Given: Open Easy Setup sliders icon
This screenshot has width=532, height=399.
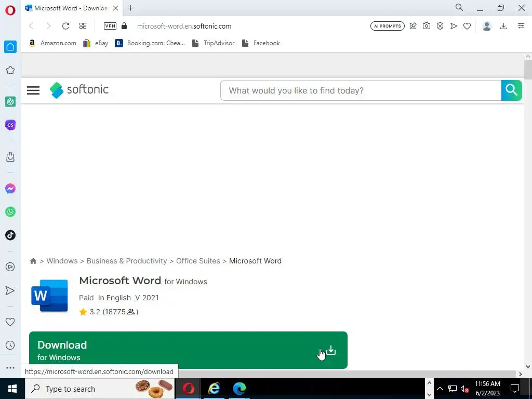Looking at the screenshot, I should 521,26.
